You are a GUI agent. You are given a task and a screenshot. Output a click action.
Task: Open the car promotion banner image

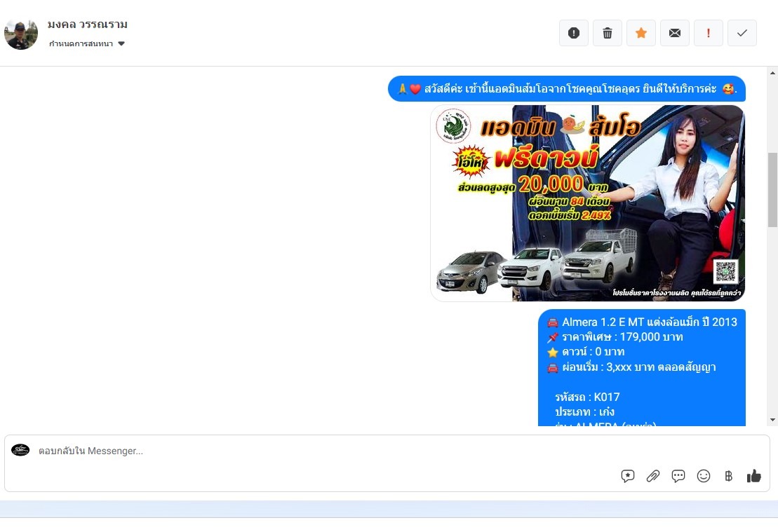tap(587, 203)
